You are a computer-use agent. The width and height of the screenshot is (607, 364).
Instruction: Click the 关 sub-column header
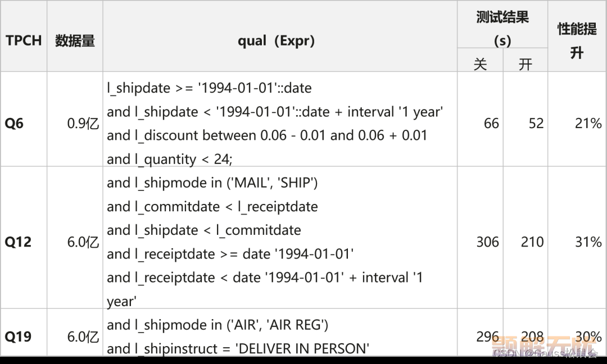(x=480, y=64)
